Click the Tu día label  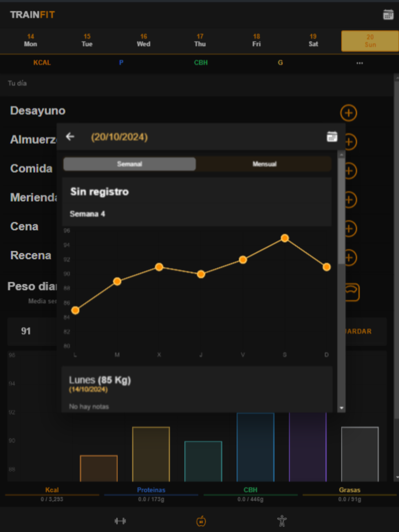pos(17,83)
